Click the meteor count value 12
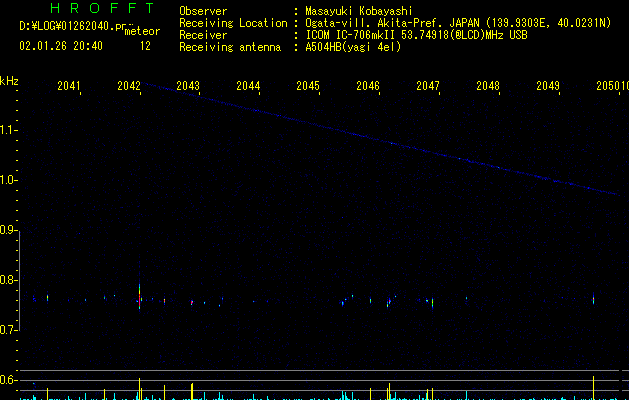The width and height of the screenshot is (629, 400). pos(145,46)
